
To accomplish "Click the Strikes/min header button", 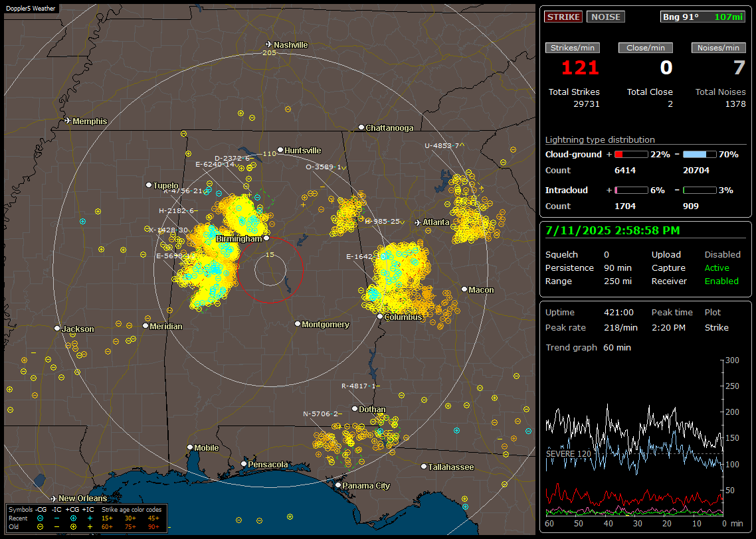I will coord(572,48).
